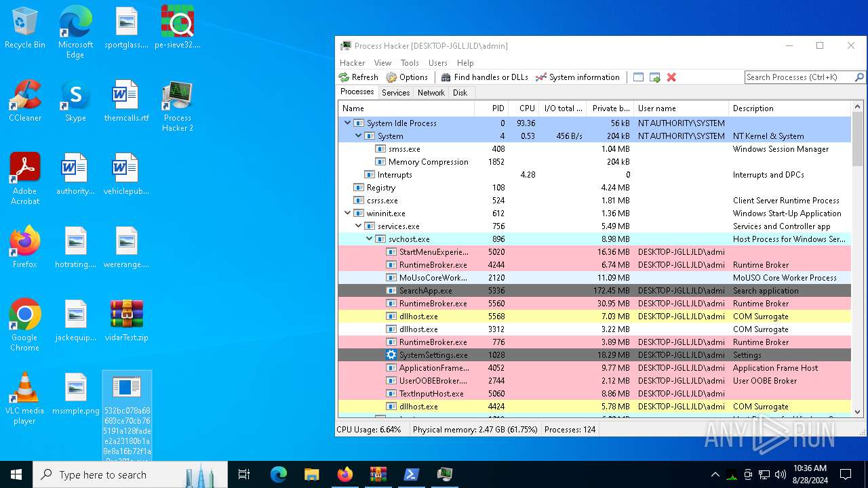Switch to the Network tab
The image size is (868, 488).
(431, 93)
